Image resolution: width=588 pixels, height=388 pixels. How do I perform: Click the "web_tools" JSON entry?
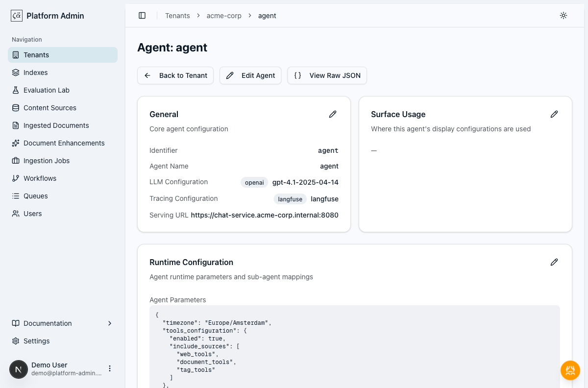pyautogui.click(x=198, y=354)
